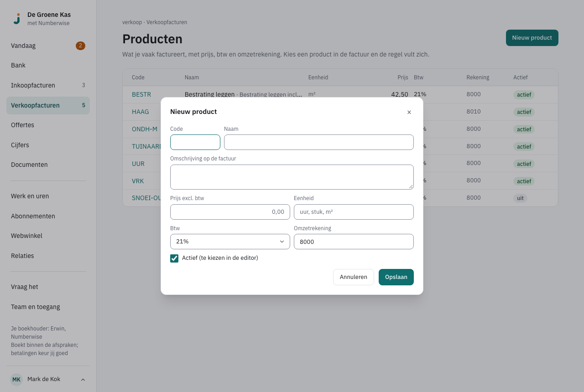This screenshot has height=392, width=584.
Task: Click the Nieuw product button
Action: pyautogui.click(x=532, y=38)
